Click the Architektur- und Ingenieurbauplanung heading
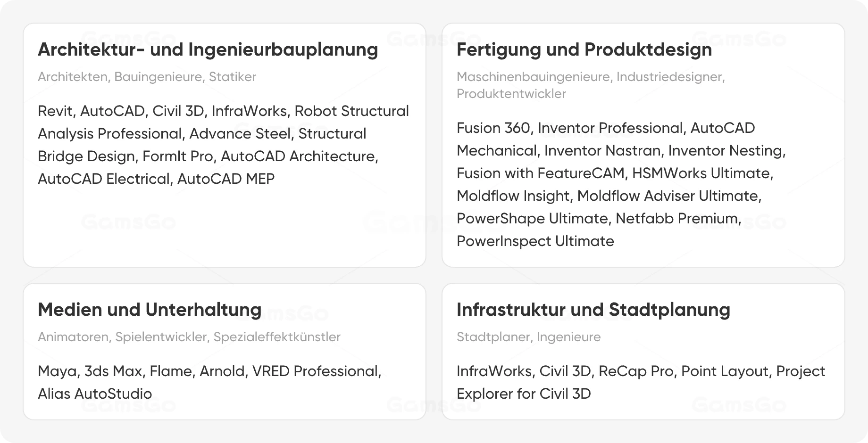The width and height of the screenshot is (868, 443). [208, 50]
